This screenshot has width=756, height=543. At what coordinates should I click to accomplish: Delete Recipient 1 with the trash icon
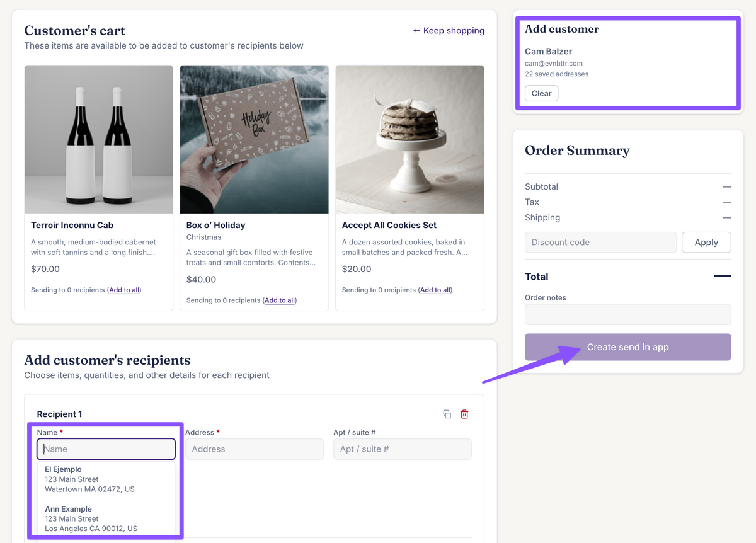click(x=464, y=414)
